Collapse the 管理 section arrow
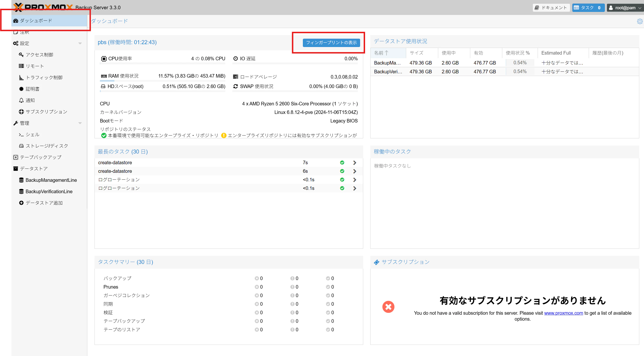 pos(80,123)
